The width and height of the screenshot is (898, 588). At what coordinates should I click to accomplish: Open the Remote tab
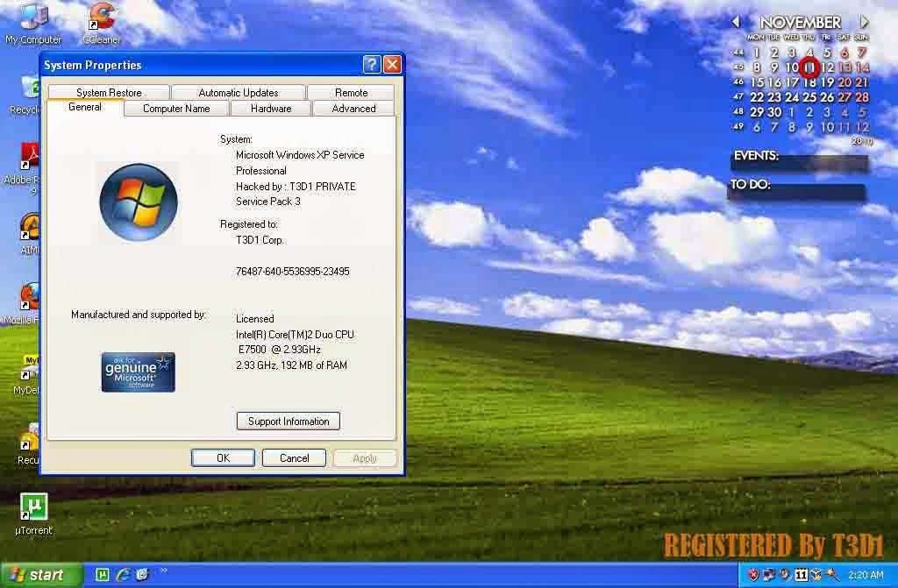pyautogui.click(x=351, y=92)
